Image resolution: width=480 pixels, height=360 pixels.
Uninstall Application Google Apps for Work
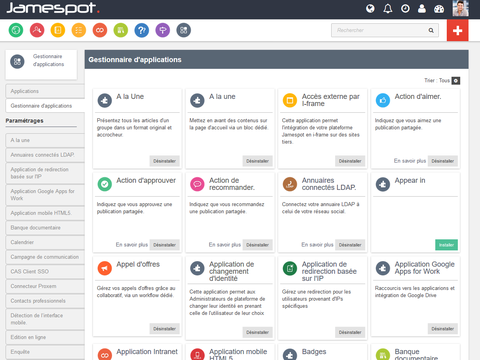pos(443,329)
